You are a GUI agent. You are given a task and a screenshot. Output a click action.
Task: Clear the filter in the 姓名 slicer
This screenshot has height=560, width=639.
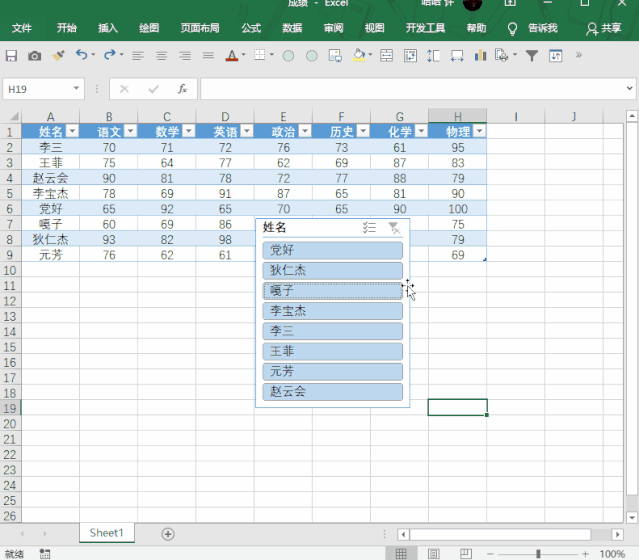(394, 228)
